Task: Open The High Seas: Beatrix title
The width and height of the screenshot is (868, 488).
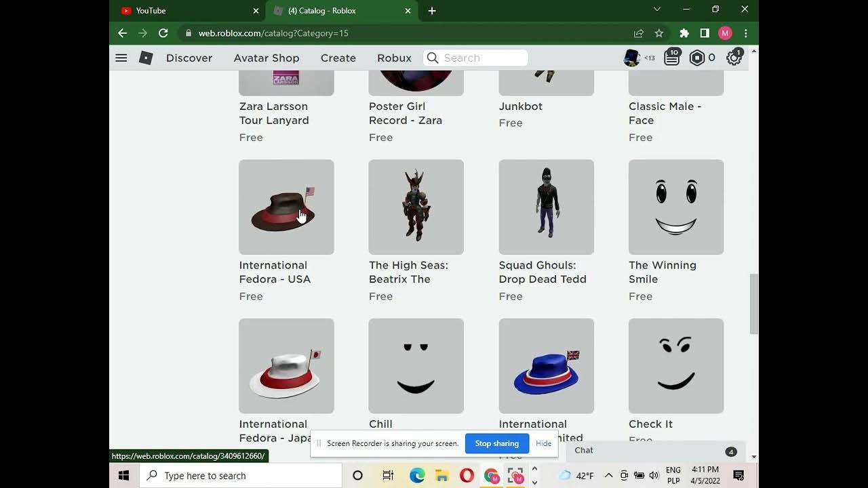Action: (408, 272)
